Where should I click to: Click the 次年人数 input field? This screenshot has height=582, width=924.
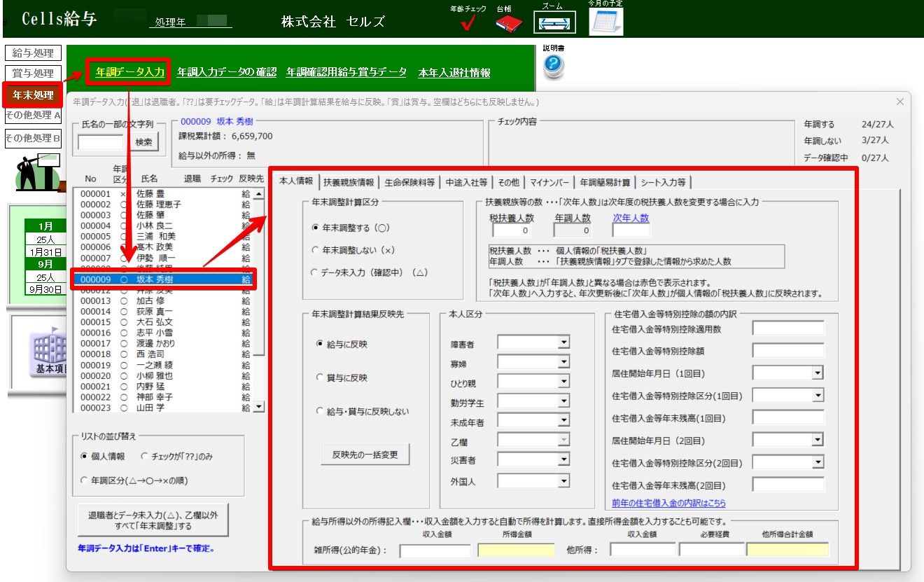pyautogui.click(x=631, y=230)
